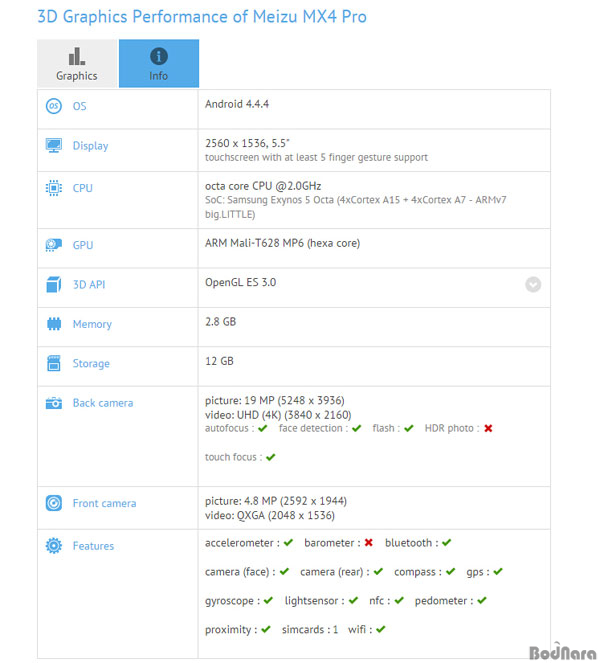Click the HDR photo red cross

pos(488,428)
